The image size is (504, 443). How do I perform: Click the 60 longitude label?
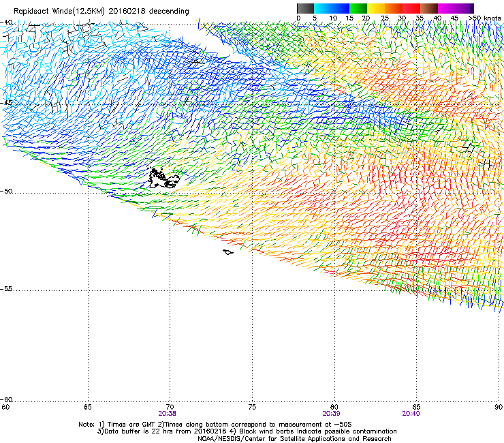(5, 408)
